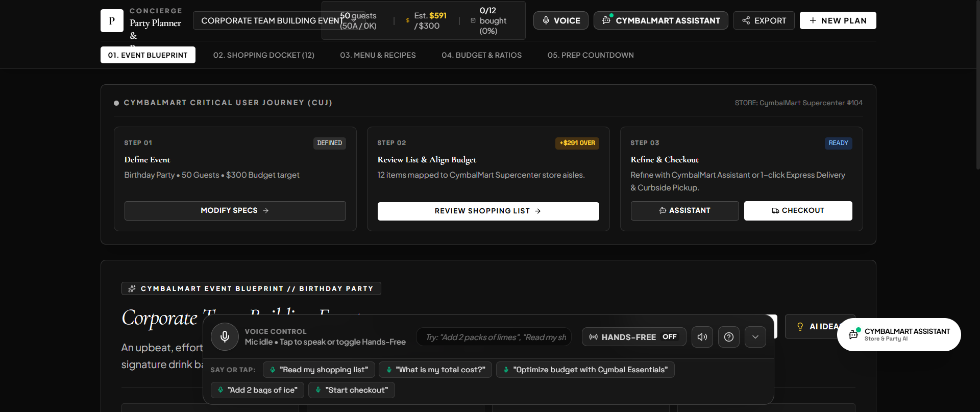This screenshot has height=412, width=980.
Task: Click the Export button
Action: [x=764, y=20]
